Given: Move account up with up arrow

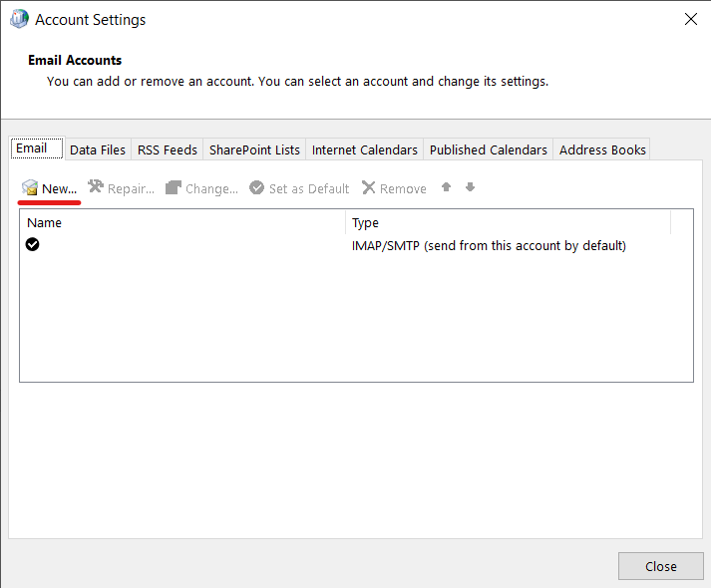Looking at the screenshot, I should [447, 187].
